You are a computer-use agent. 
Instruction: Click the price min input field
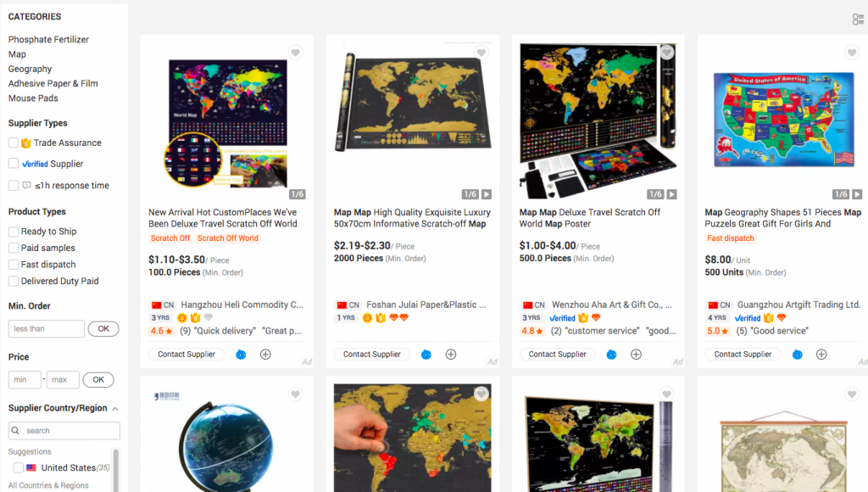[x=25, y=380]
